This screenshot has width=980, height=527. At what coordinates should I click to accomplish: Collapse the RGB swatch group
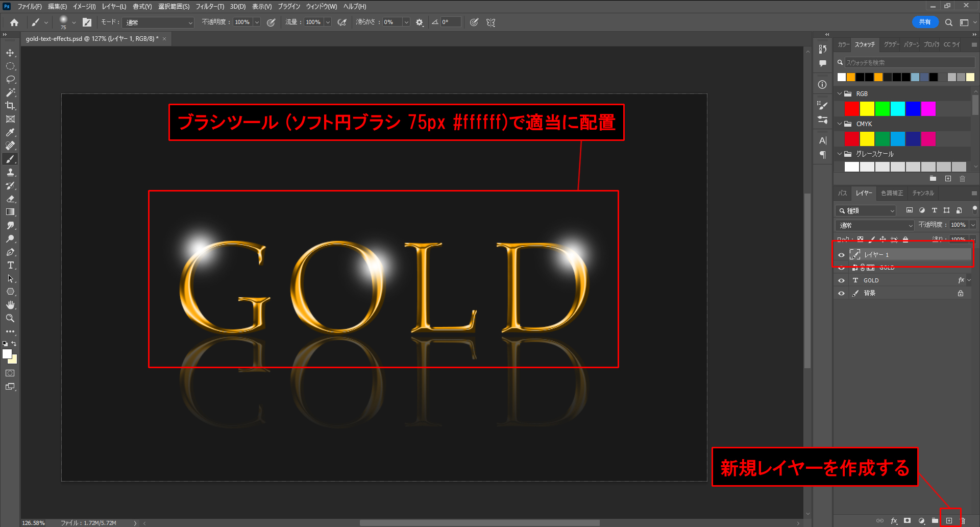[840, 94]
